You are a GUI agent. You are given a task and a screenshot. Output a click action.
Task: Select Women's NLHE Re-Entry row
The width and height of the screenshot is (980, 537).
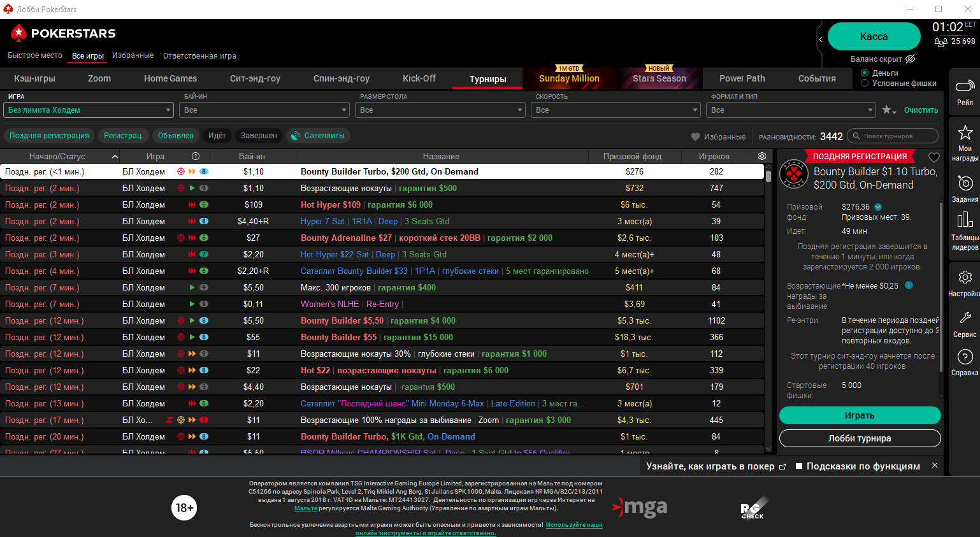(x=382, y=304)
